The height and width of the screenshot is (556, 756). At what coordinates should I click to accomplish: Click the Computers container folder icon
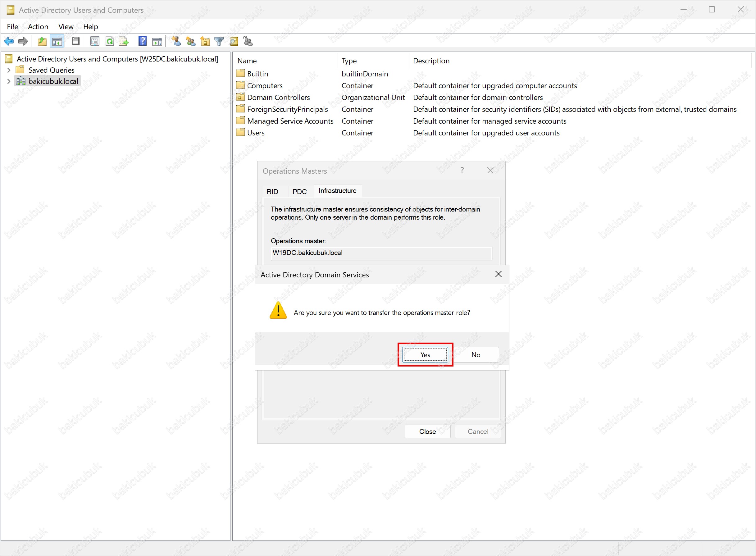240,85
